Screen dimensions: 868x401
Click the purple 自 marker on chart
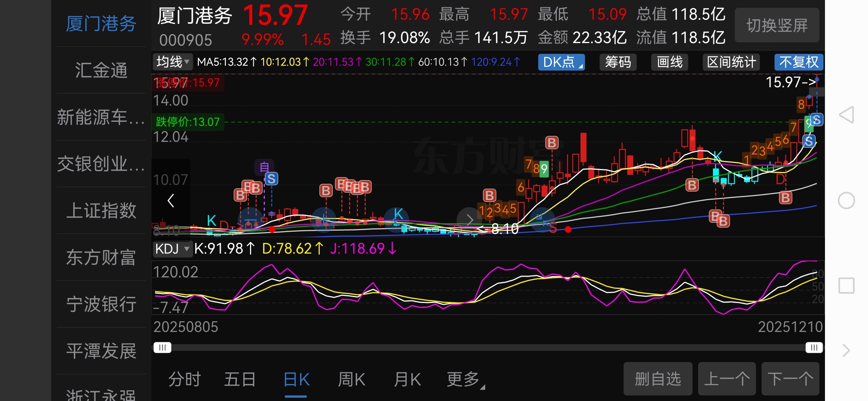pos(264,167)
